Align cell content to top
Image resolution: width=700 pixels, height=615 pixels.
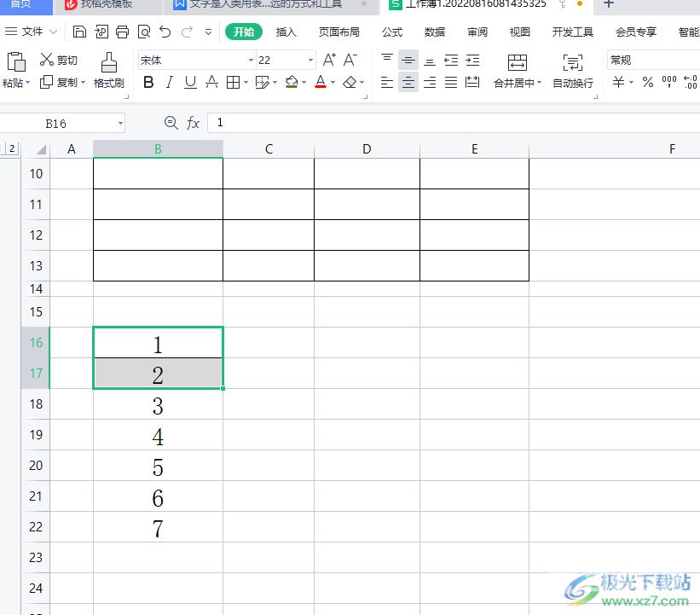coord(386,60)
